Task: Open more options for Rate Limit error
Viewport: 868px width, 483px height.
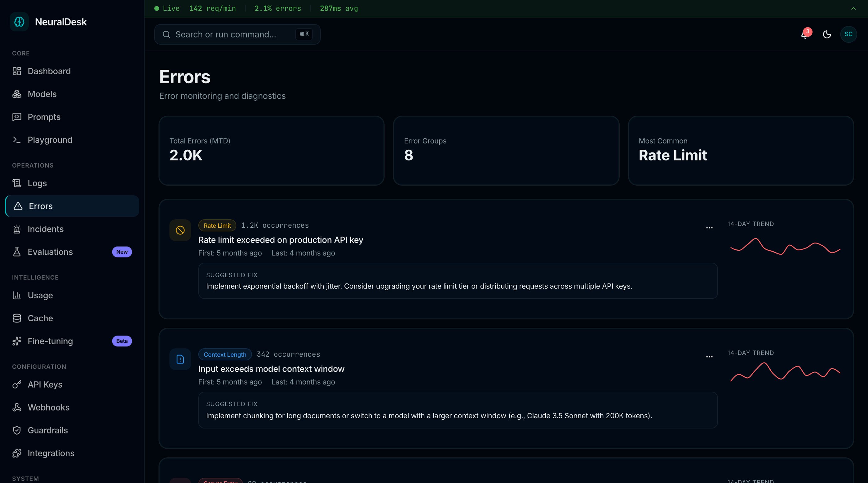Action: point(709,228)
